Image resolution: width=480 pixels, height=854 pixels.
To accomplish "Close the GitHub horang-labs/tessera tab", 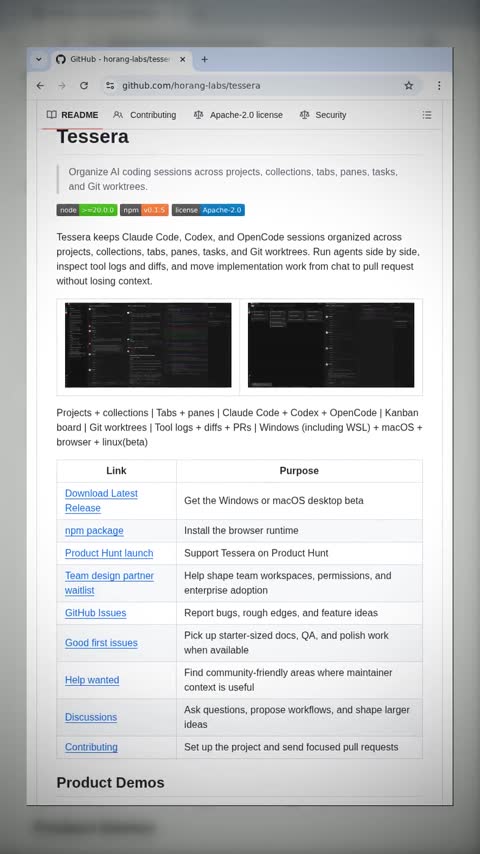I will click(x=183, y=59).
